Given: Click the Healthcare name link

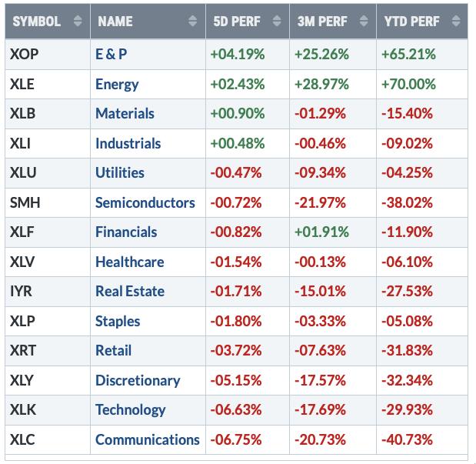Looking at the screenshot, I should point(129,262).
